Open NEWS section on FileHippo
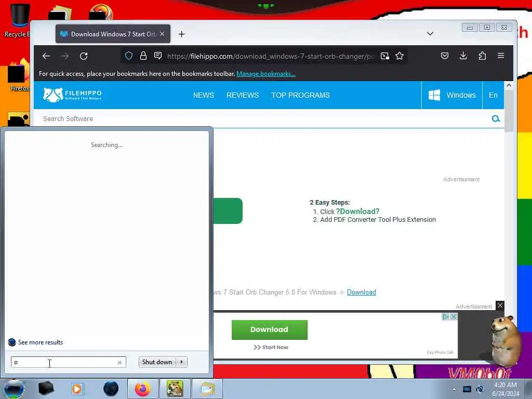The width and height of the screenshot is (532, 399). tap(203, 96)
